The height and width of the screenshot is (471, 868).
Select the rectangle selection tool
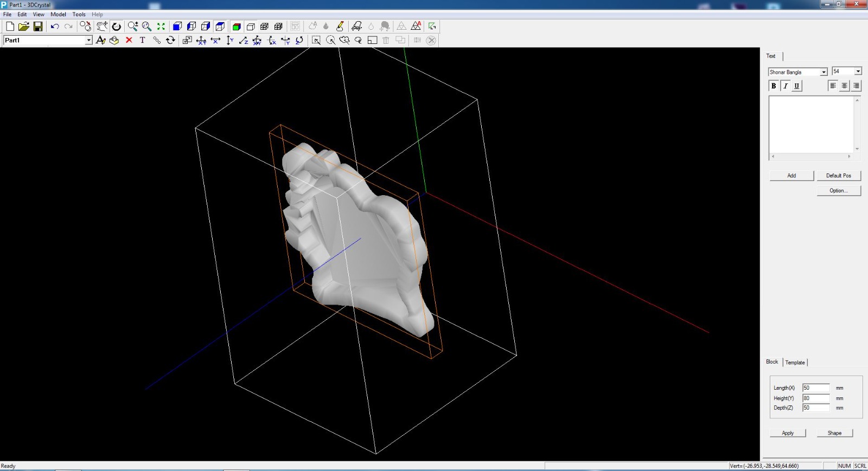316,40
